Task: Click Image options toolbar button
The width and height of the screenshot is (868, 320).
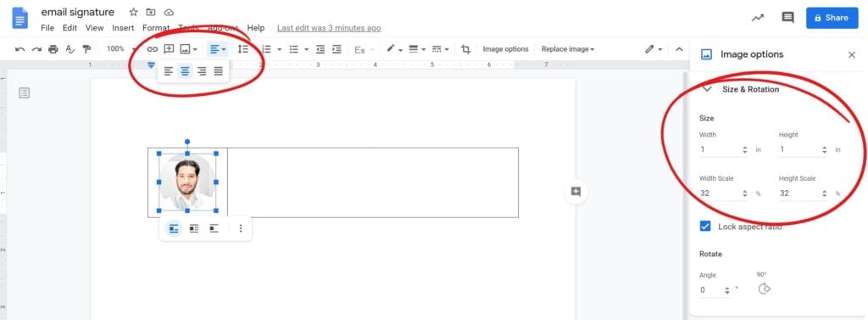Action: (x=505, y=49)
